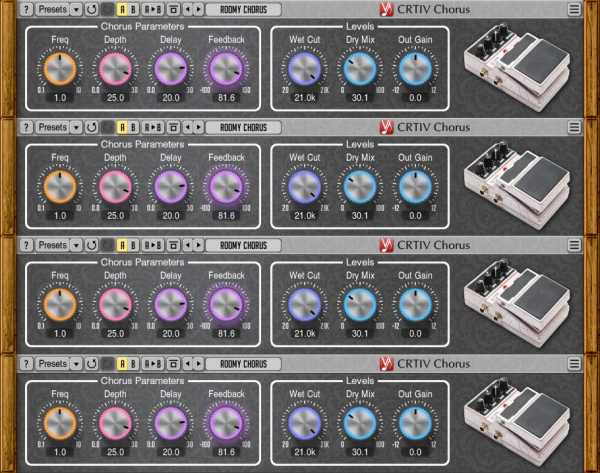This screenshot has width=600, height=473.
Task: Select state A in the top instance
Action: [122, 9]
